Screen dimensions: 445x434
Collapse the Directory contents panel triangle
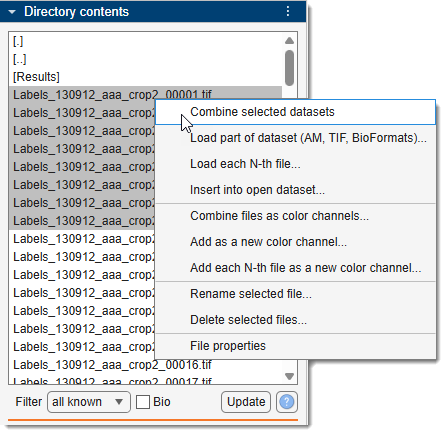12,12
